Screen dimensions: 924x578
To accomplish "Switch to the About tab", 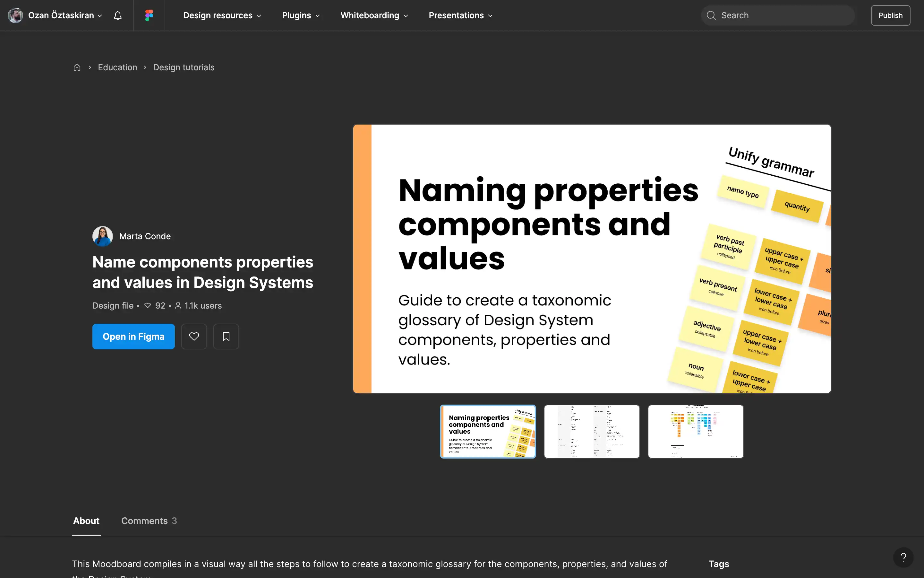I will click(86, 521).
